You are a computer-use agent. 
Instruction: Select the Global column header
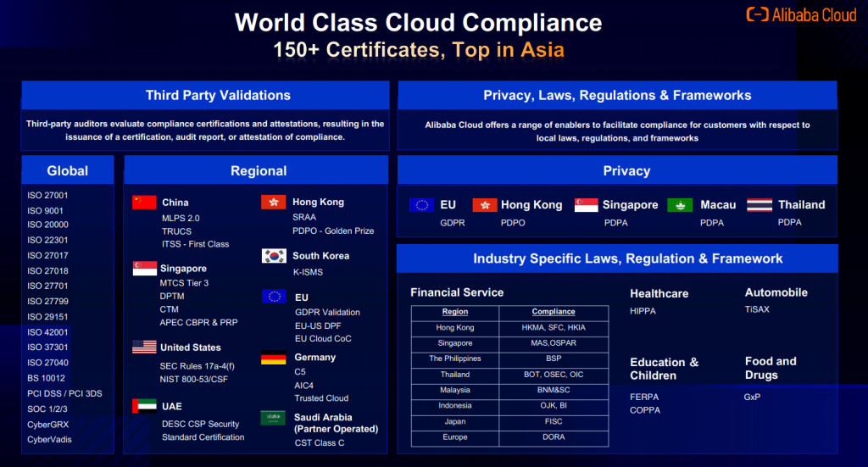68,170
